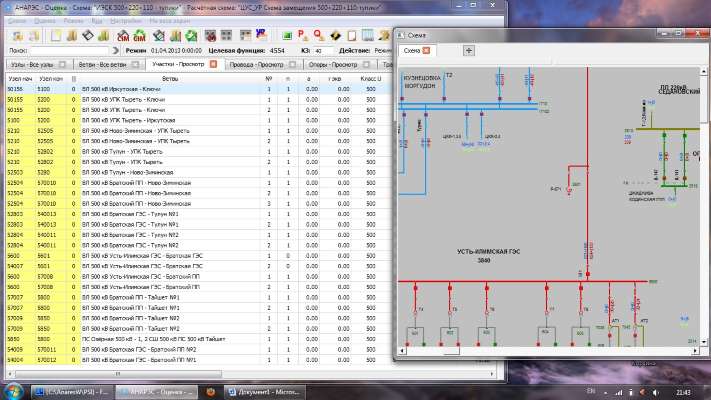Select row ВЛ 500 кВ Иркутская - Ключи

click(x=199, y=89)
